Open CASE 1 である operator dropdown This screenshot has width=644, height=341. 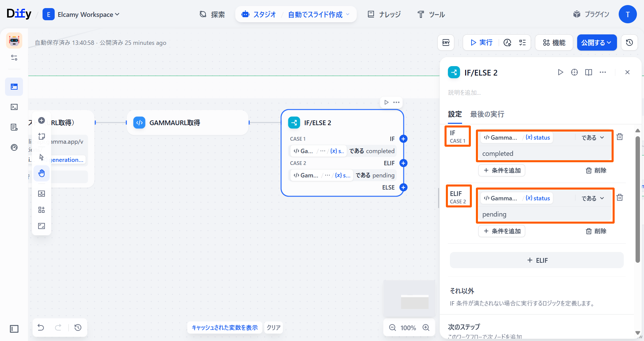[x=592, y=138]
